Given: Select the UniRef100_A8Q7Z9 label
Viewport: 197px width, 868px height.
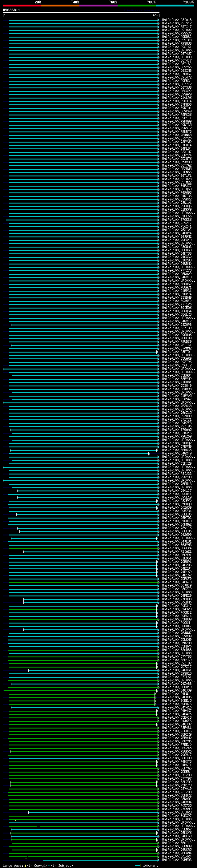Looking at the screenshot, I should [177, 589].
